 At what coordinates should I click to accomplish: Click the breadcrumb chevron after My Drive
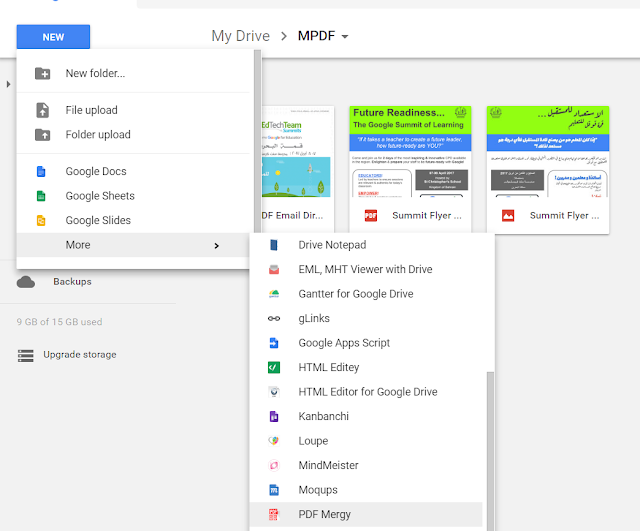tap(284, 36)
